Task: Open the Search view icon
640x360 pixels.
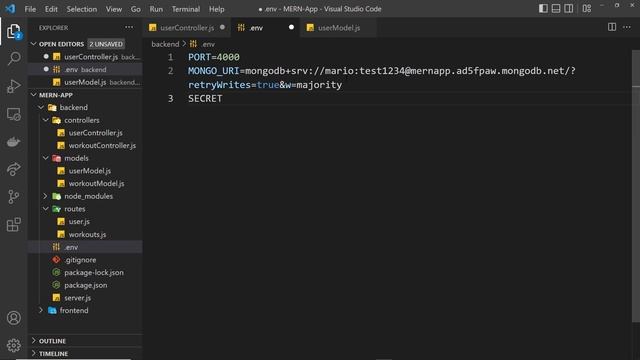Action: click(13, 58)
